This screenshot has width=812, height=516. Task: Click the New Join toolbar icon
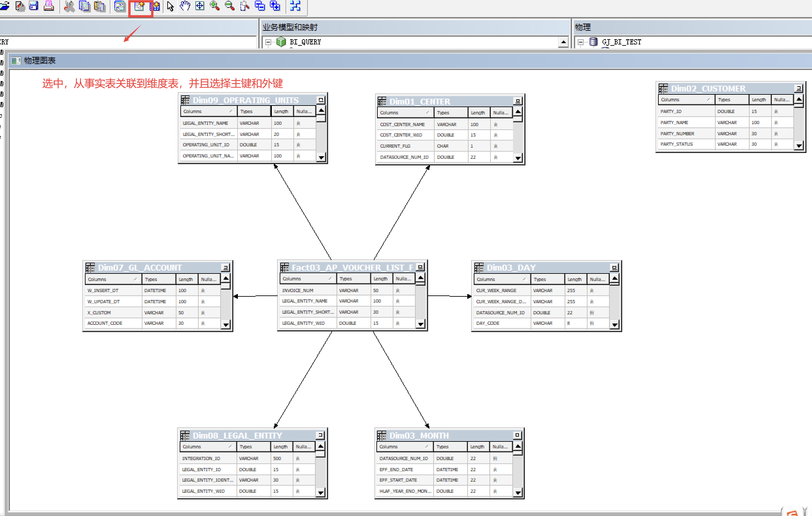pyautogui.click(x=139, y=6)
